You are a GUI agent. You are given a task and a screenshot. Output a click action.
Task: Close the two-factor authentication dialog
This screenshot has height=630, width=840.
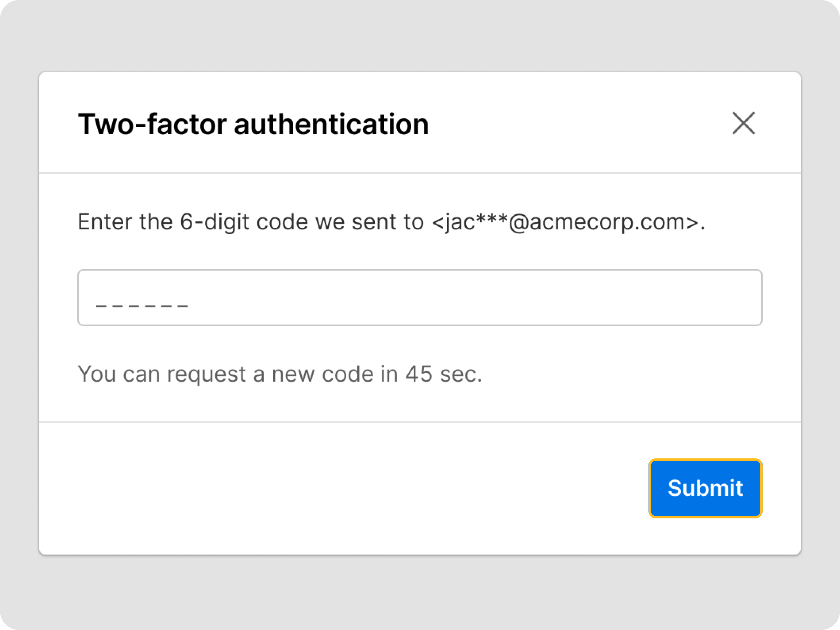pos(743,123)
